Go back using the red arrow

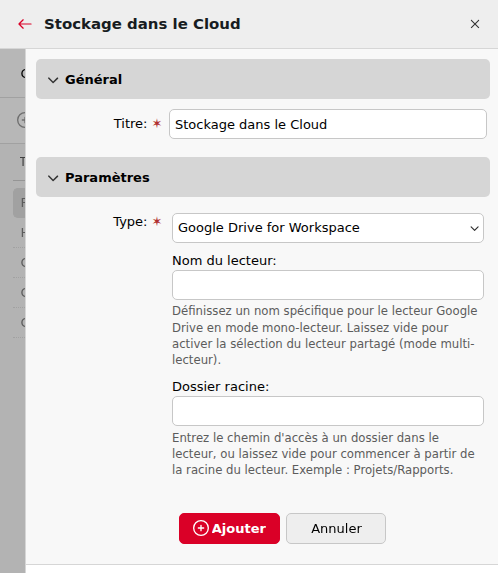tap(25, 24)
